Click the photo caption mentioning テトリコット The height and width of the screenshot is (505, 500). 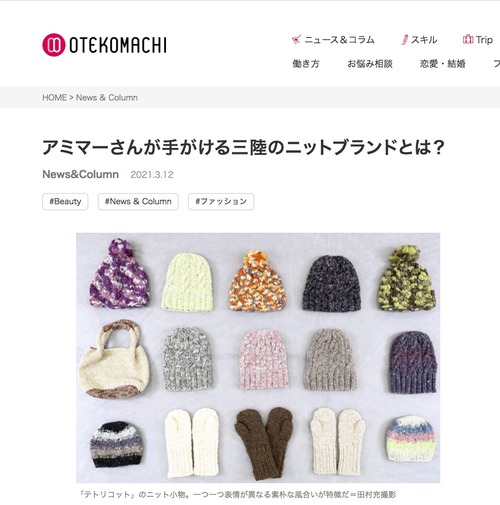(x=238, y=494)
